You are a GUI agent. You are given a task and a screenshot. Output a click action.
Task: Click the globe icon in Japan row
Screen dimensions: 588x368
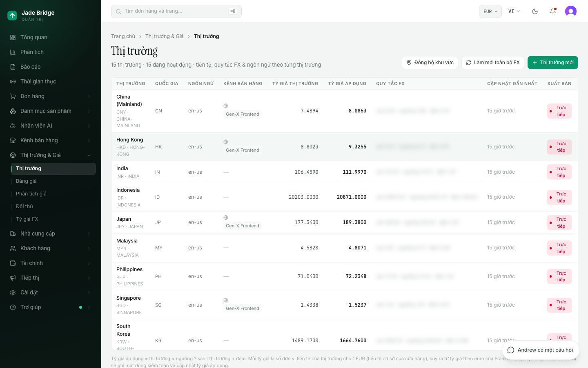click(226, 218)
